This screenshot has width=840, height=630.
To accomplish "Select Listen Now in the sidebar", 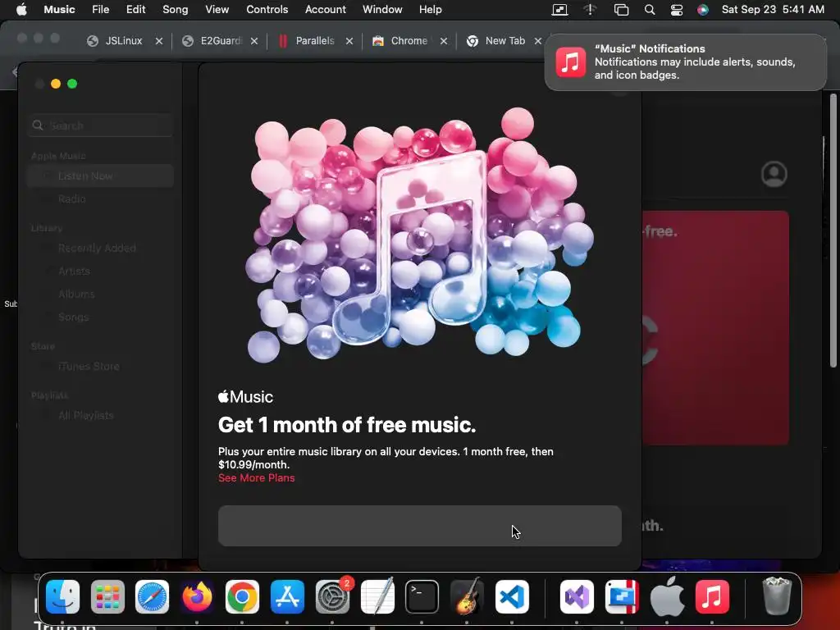I will point(101,176).
